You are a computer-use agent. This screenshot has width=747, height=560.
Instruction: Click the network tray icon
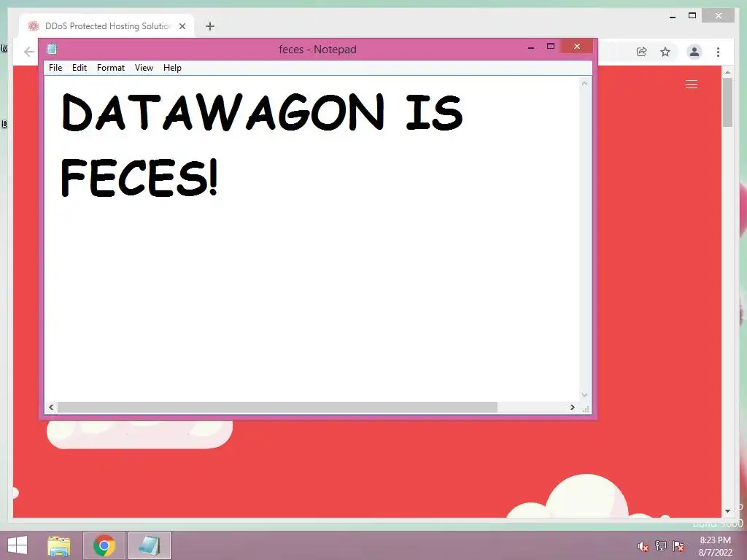pyautogui.click(x=661, y=546)
